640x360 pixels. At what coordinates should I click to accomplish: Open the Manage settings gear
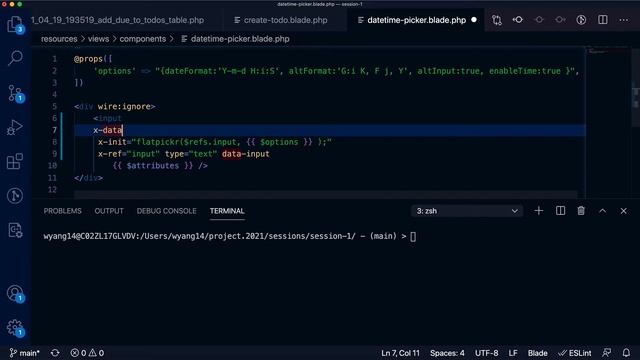pos(15,327)
